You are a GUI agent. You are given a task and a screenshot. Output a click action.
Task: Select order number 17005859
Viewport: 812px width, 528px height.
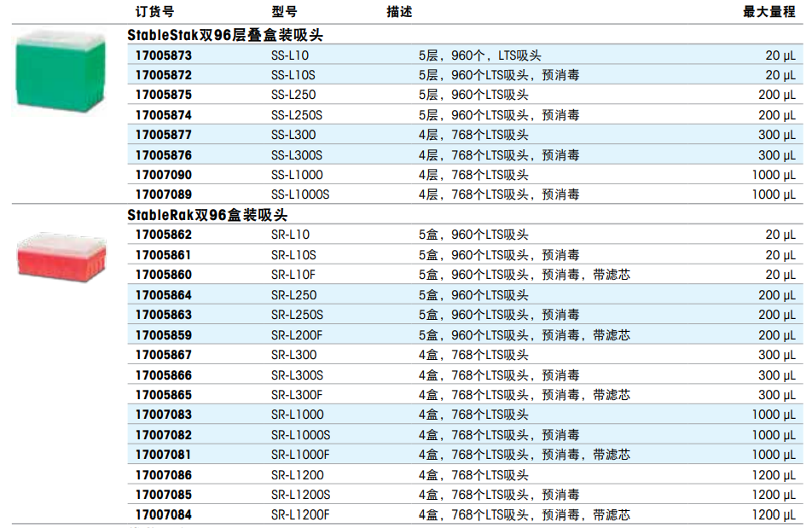[x=164, y=335]
